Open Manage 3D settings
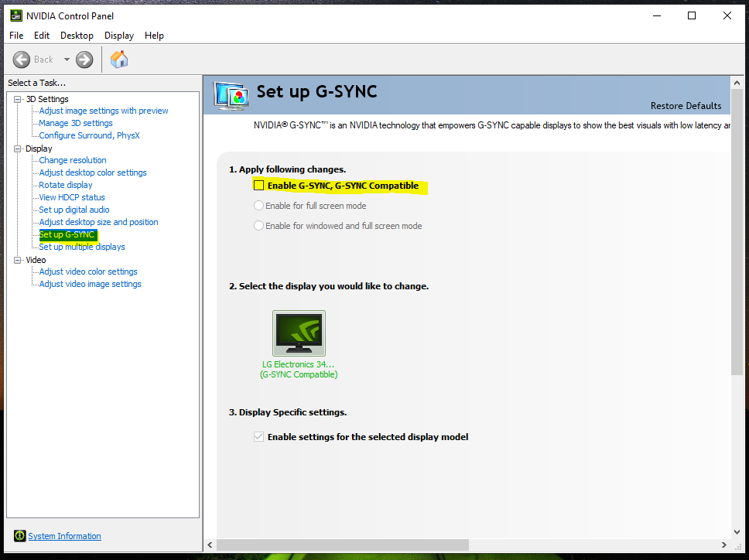The height and width of the screenshot is (560, 749). tap(76, 123)
